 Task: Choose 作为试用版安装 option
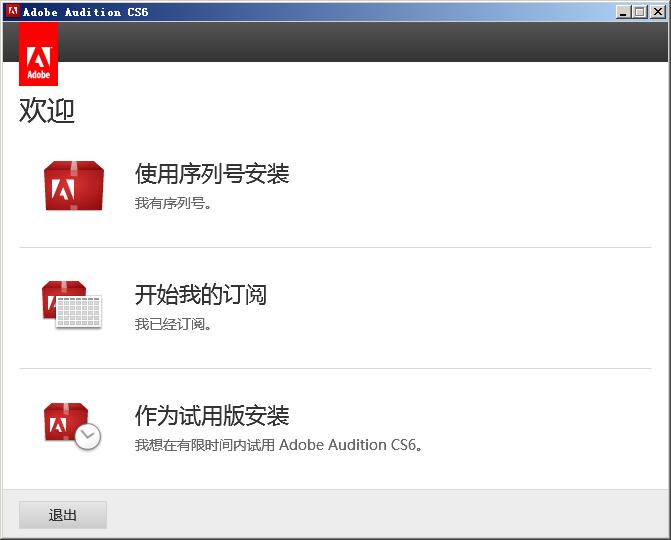pyautogui.click(x=212, y=415)
